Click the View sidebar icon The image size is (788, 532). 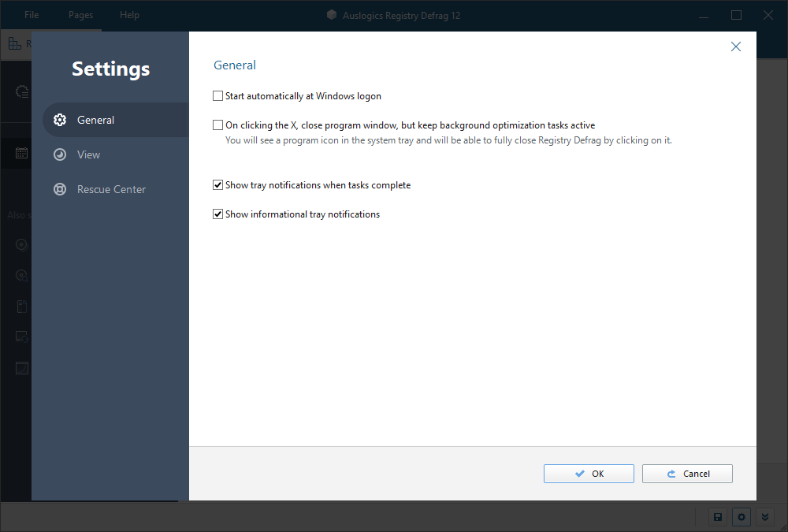(x=60, y=154)
